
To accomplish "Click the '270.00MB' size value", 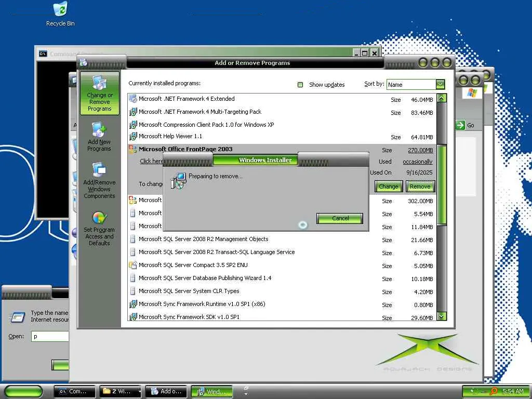I will (x=420, y=150).
